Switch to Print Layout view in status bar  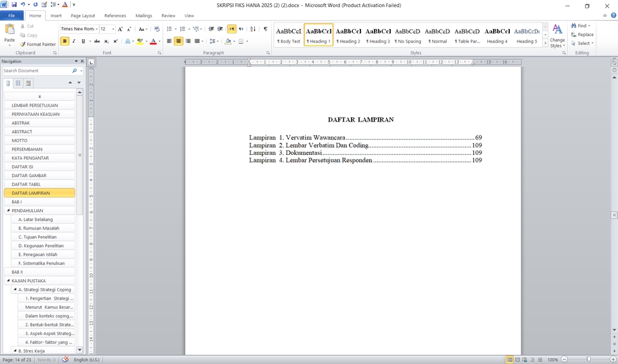pos(510,359)
